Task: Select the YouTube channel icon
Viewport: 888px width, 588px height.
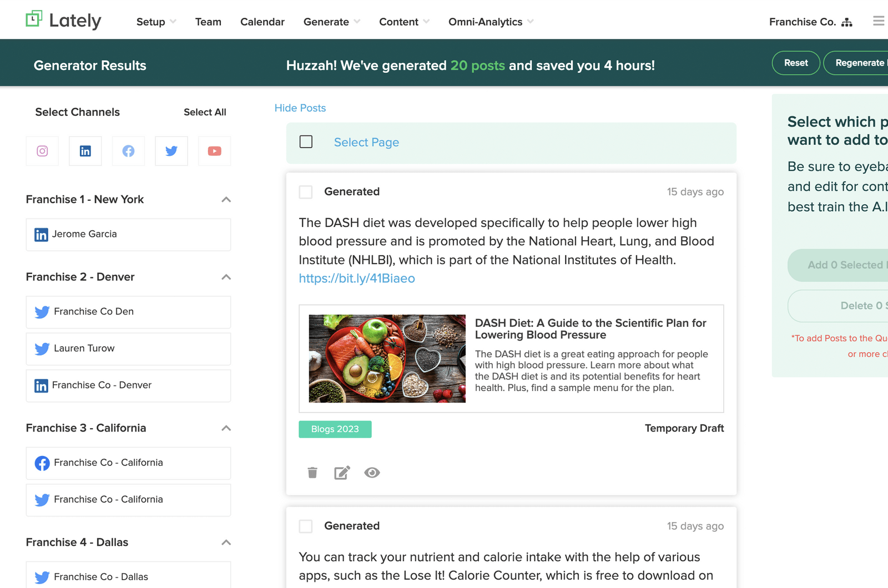Action: point(214,150)
